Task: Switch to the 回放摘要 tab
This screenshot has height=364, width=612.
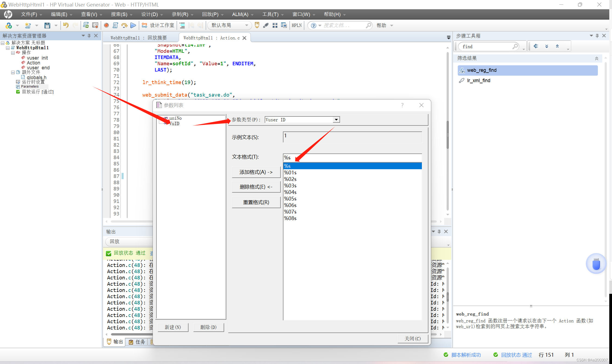Action: click(139, 38)
